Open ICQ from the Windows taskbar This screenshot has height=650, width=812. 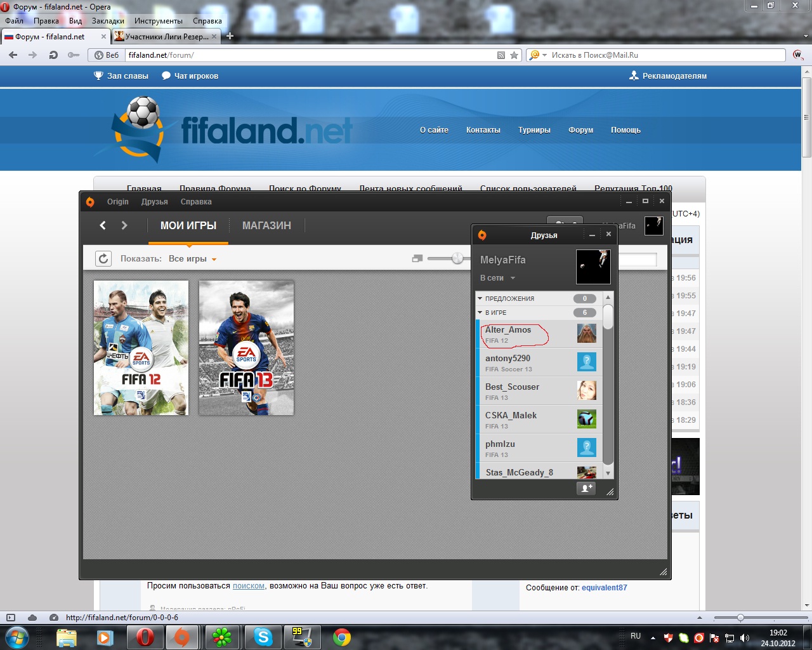[x=222, y=637]
